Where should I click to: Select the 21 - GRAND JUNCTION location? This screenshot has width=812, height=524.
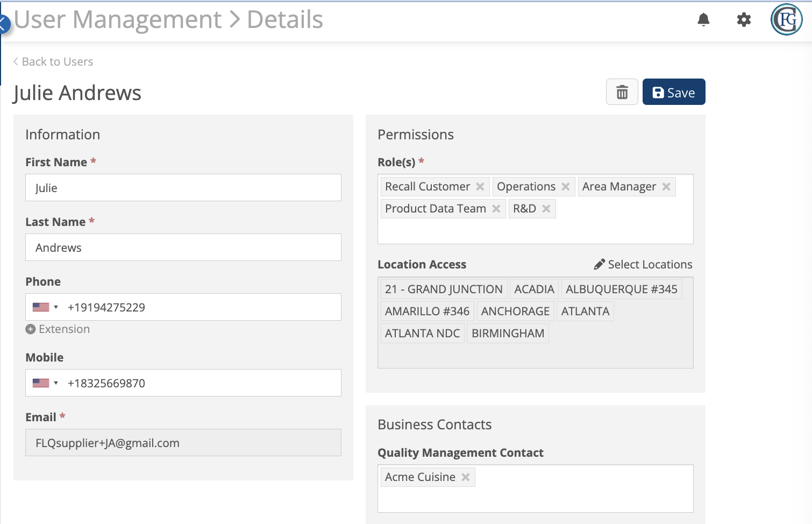pos(444,289)
